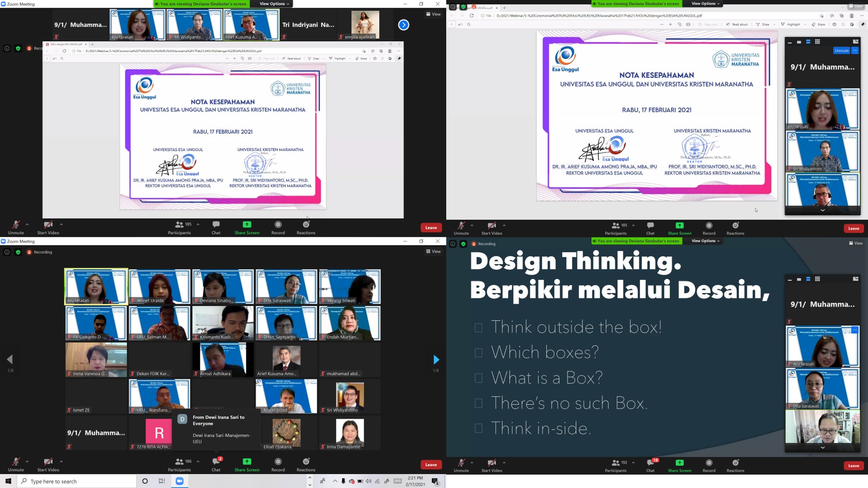The height and width of the screenshot is (488, 868).
Task: Click taskbar clock showing 2:21 PM
Action: [x=416, y=481]
